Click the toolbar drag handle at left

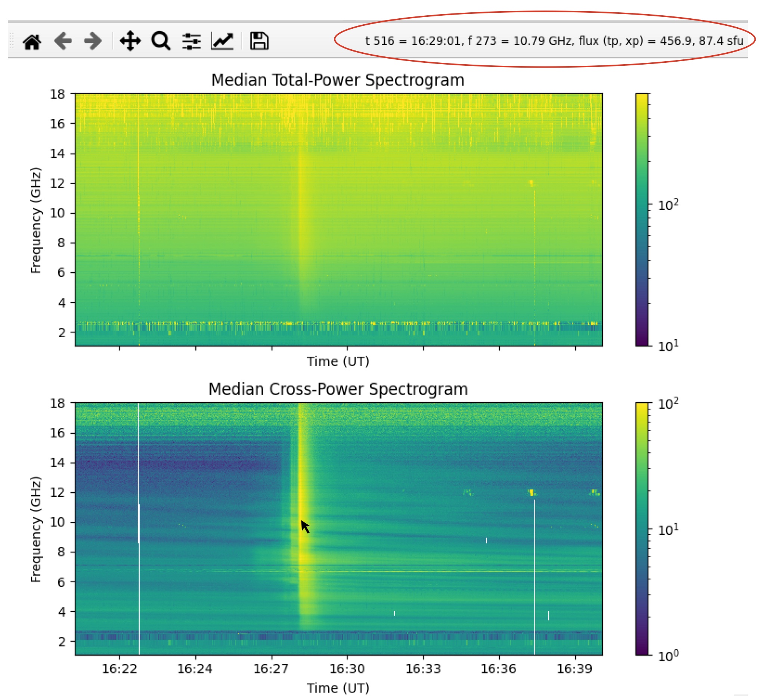click(x=12, y=41)
